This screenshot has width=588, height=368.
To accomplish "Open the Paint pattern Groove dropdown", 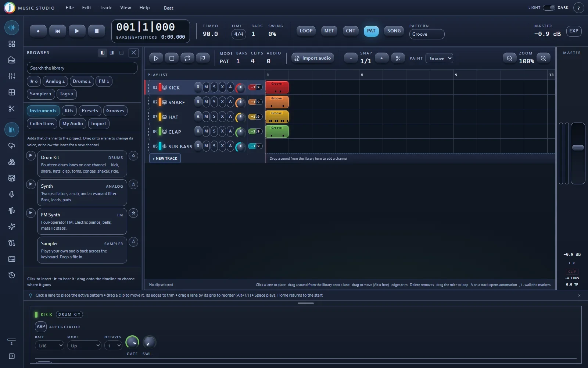I will point(439,59).
